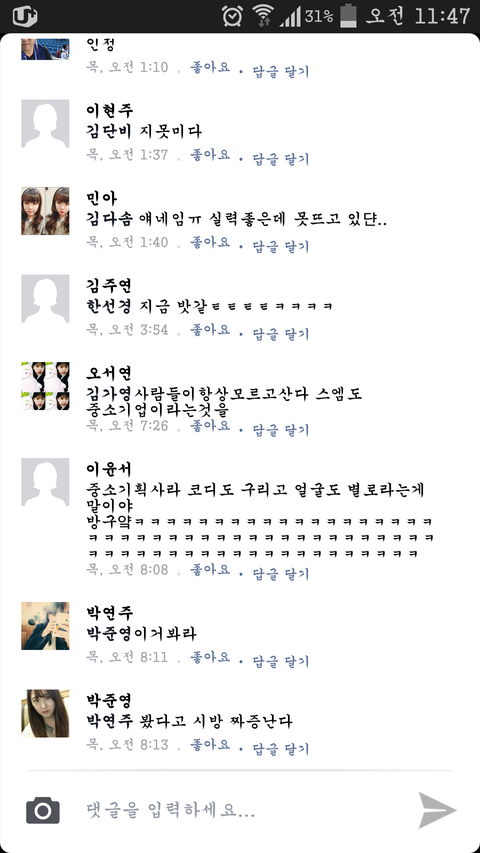
Task: Tap the battery status icon
Action: [348, 16]
